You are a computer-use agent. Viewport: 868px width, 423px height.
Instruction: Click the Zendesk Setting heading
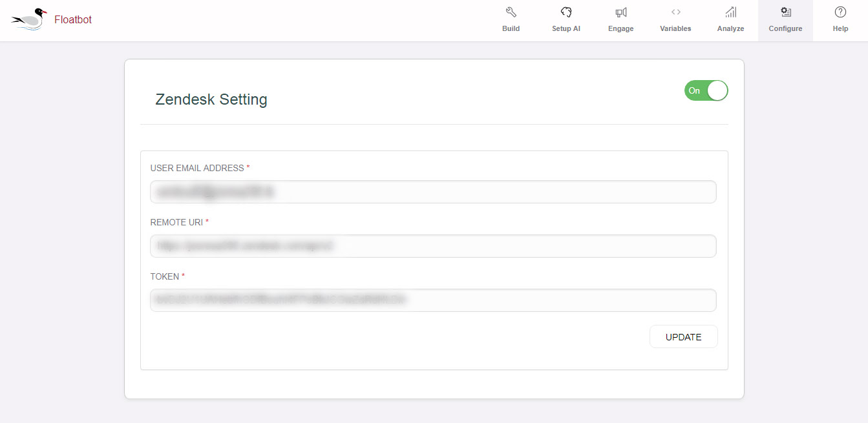pos(211,99)
